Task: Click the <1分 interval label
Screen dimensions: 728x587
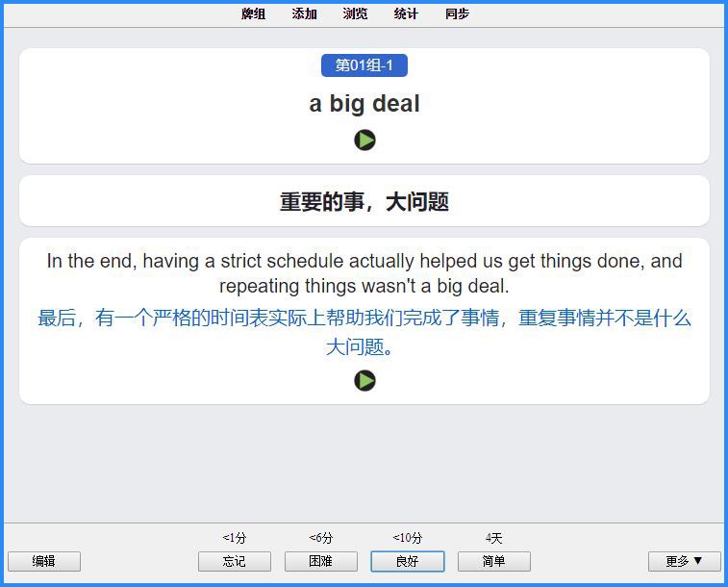Action: coord(235,538)
